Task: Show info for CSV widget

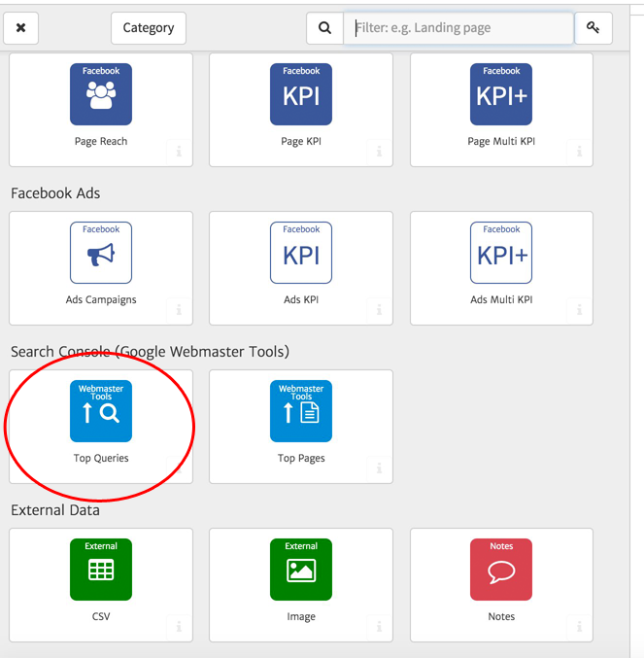Action: coord(179,627)
